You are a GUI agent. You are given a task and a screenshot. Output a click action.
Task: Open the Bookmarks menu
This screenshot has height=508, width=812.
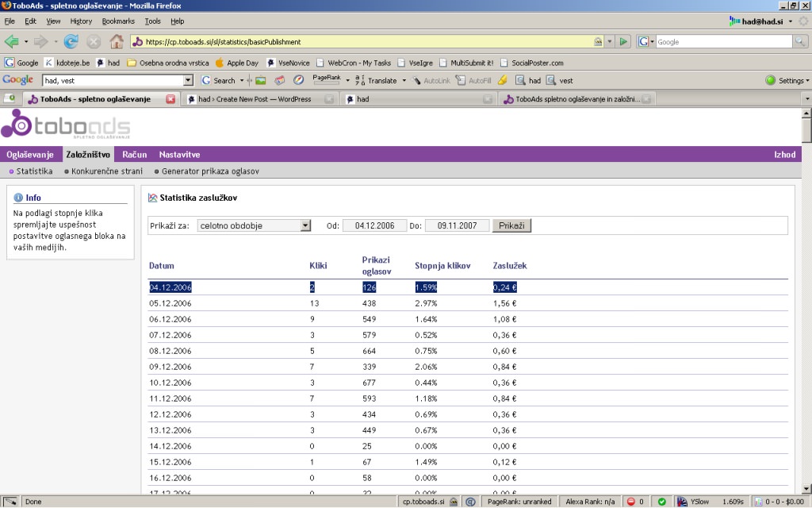point(118,21)
